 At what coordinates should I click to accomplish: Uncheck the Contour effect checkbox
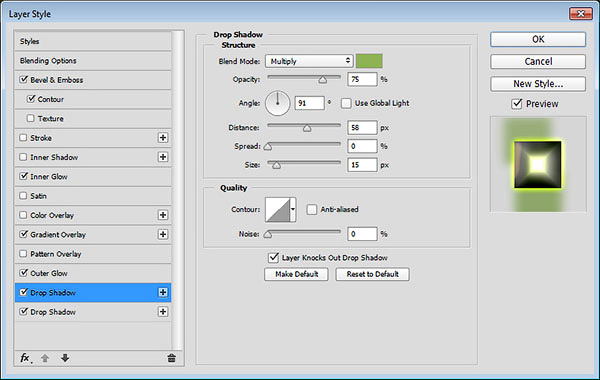(x=31, y=99)
